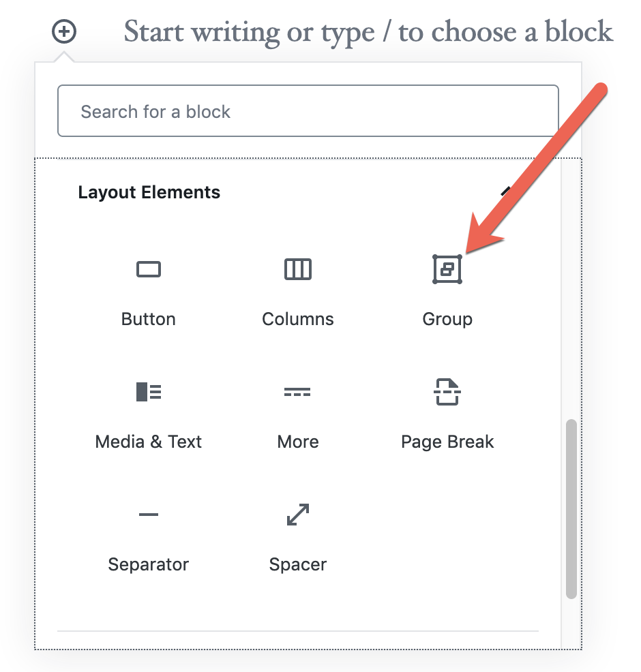
Task: Toggle the chevron beside Layout Elements
Action: pyautogui.click(x=506, y=191)
